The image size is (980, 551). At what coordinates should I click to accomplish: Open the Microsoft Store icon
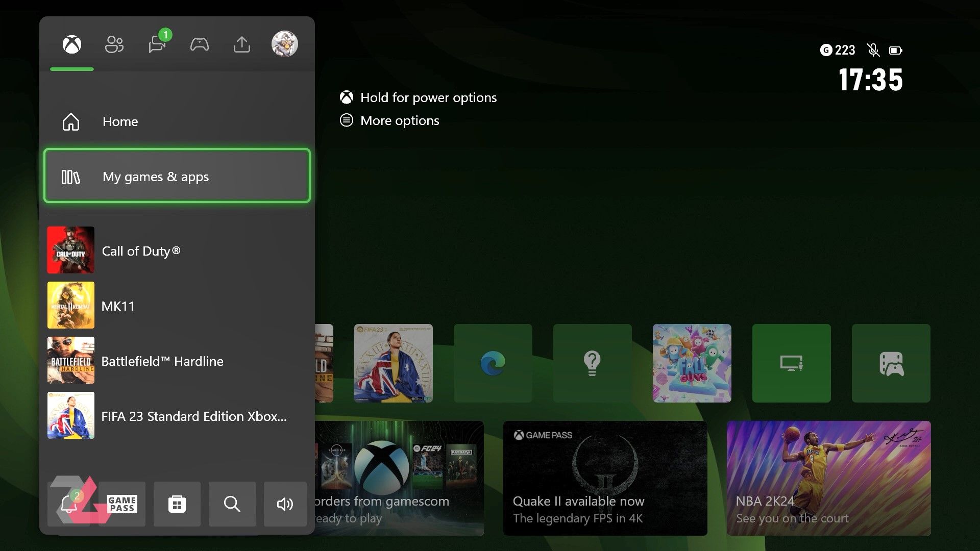click(177, 504)
